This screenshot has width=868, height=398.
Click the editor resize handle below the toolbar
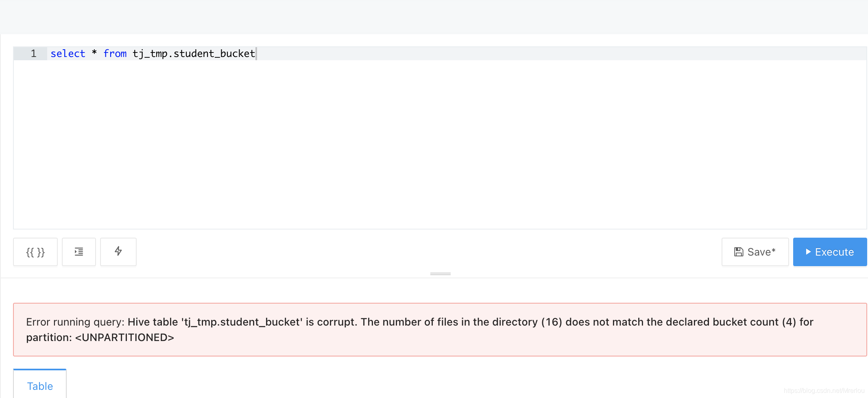[x=441, y=274]
